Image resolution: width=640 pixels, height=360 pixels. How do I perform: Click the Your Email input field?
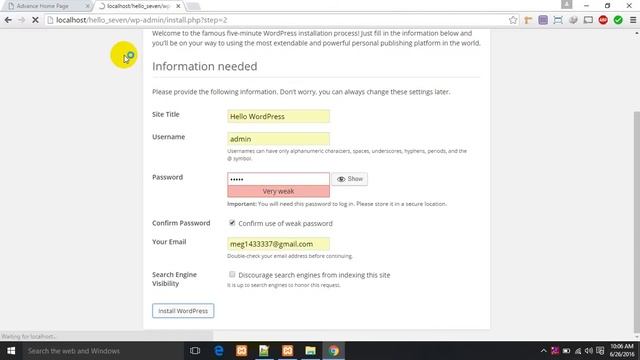(278, 244)
